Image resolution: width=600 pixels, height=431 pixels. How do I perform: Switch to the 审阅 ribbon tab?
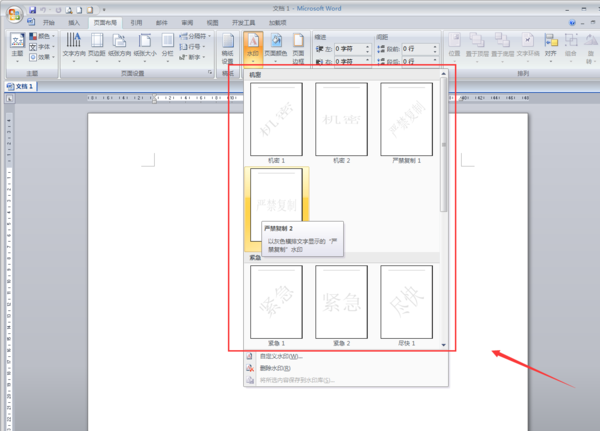[x=187, y=23]
